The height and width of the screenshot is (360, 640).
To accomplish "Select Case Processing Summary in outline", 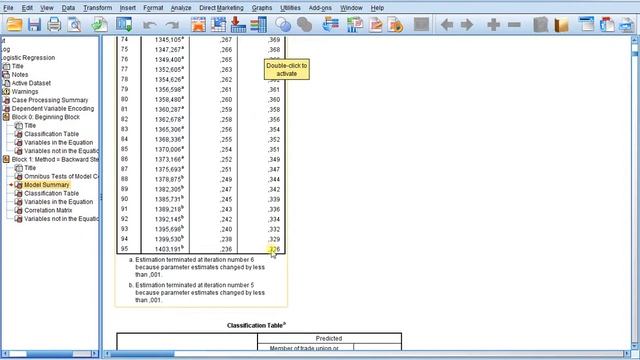I will click(x=50, y=100).
